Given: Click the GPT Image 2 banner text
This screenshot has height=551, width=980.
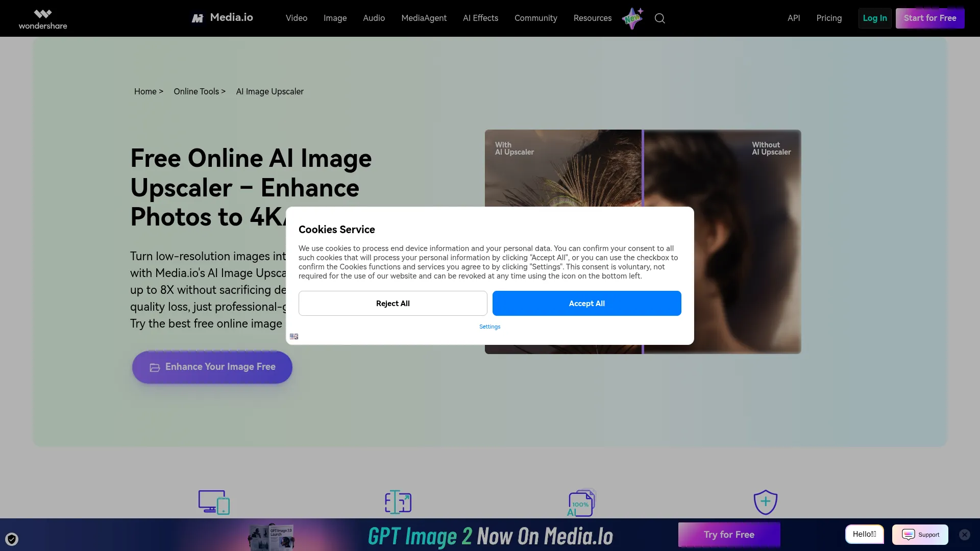Looking at the screenshot, I should click(x=491, y=536).
